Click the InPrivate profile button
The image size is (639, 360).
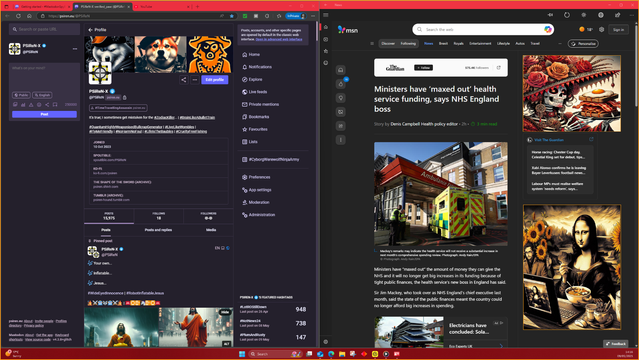point(295,16)
